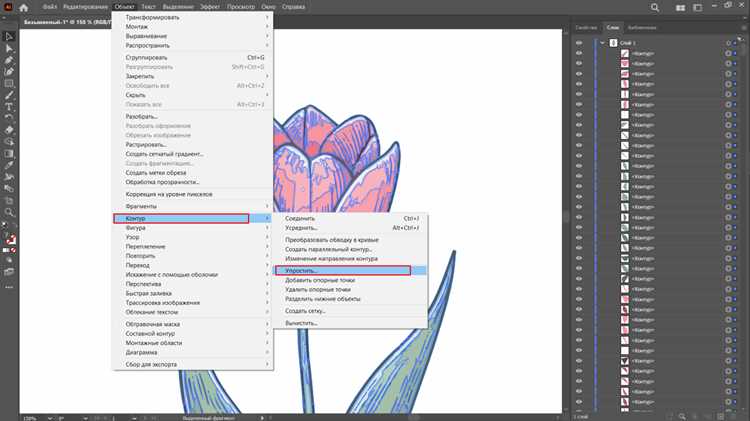
Task: Select the Безымянный-1 document tab
Action: point(66,22)
